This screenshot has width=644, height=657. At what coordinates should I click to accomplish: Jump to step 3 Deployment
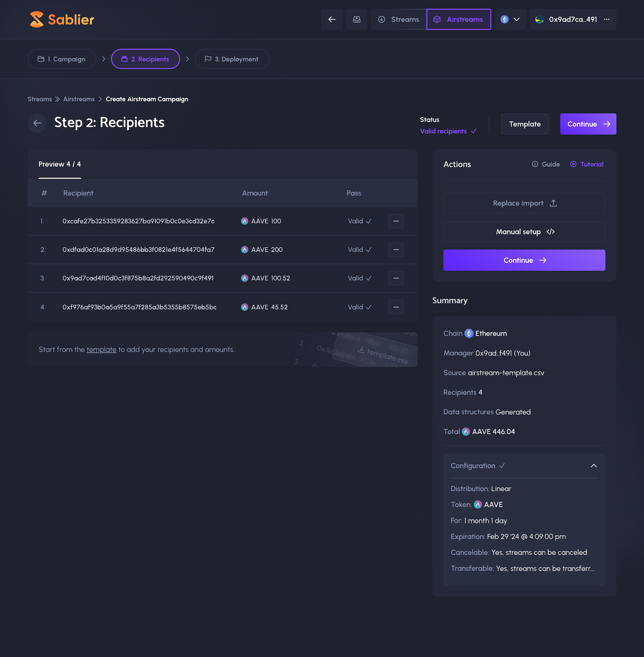pos(232,59)
